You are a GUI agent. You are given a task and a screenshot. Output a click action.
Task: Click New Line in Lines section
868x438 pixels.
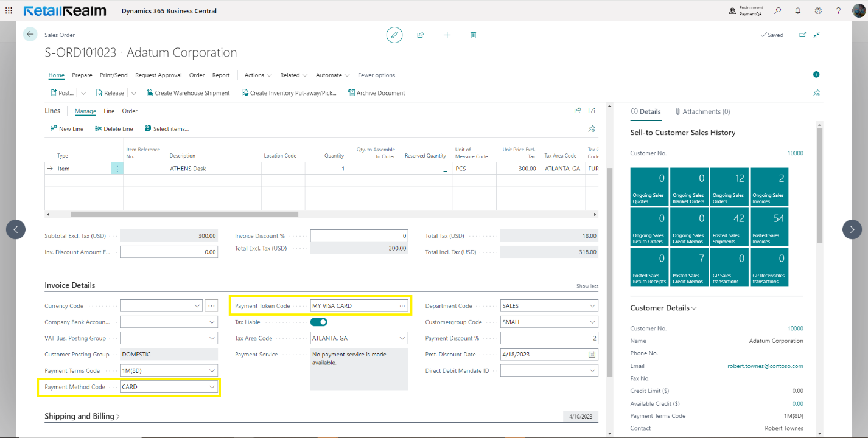coord(66,129)
